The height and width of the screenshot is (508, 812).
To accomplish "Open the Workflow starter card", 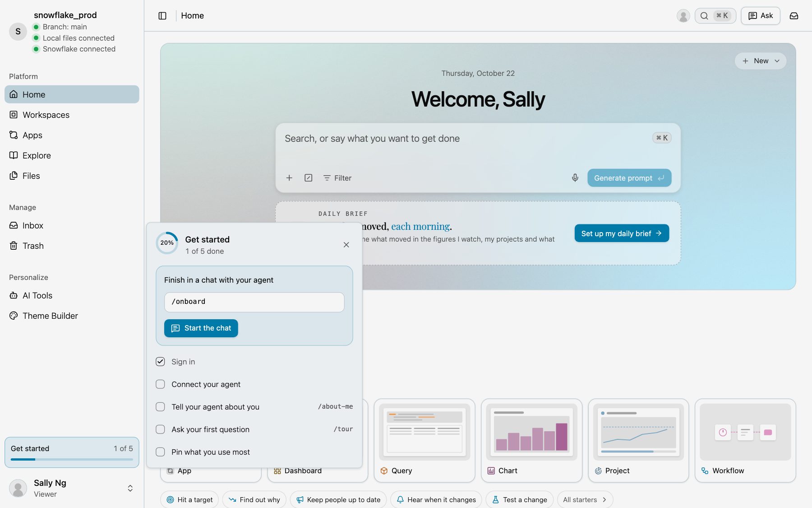I will (745, 440).
